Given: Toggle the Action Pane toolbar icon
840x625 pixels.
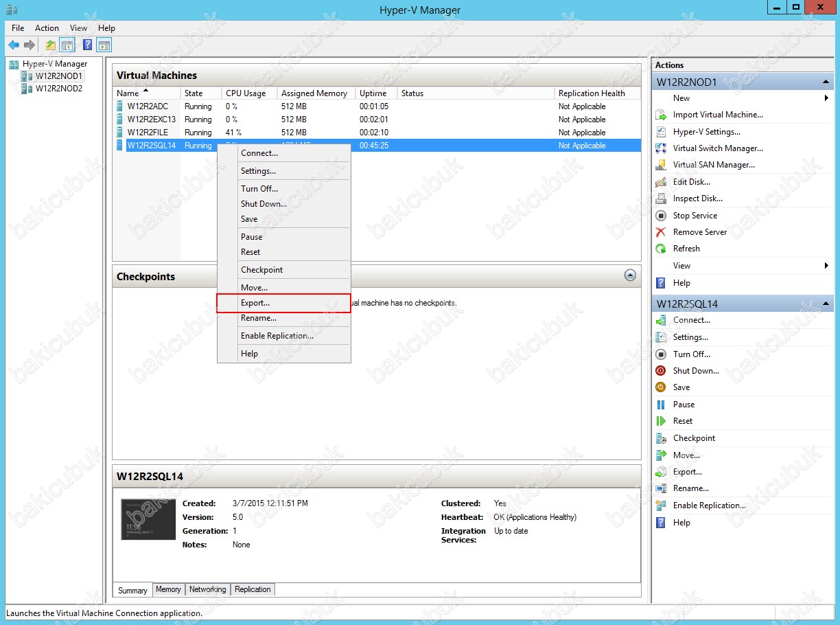Looking at the screenshot, I should pyautogui.click(x=104, y=45).
